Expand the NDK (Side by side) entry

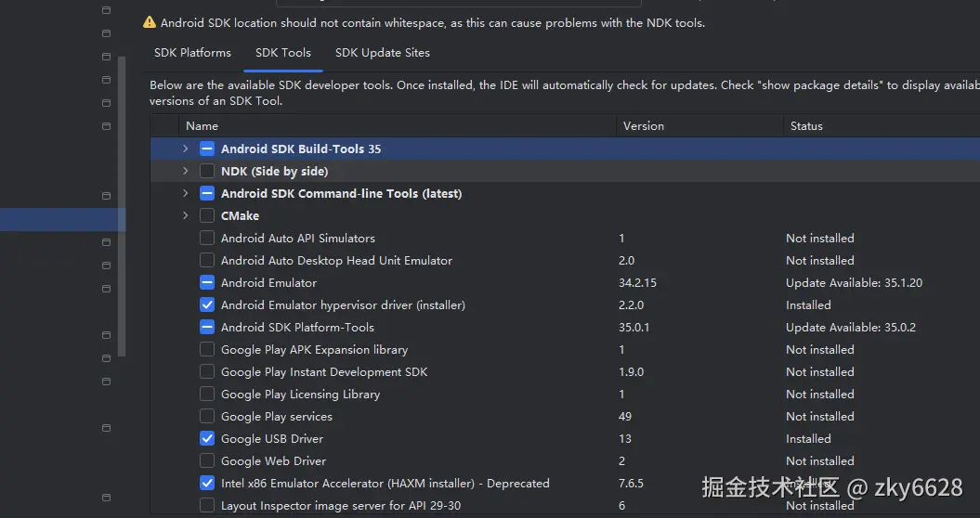point(186,171)
